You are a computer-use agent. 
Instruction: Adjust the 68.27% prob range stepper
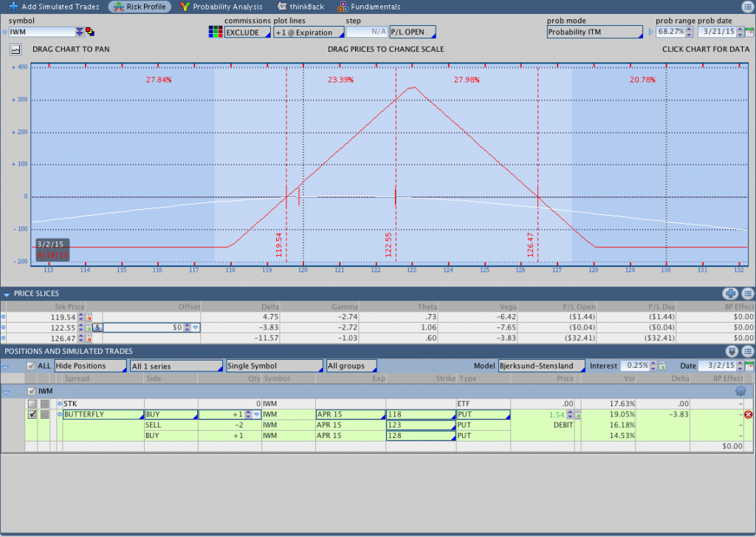[x=690, y=32]
